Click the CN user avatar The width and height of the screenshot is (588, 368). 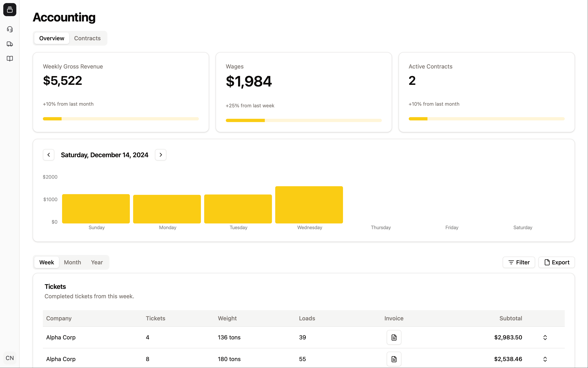pyautogui.click(x=10, y=358)
